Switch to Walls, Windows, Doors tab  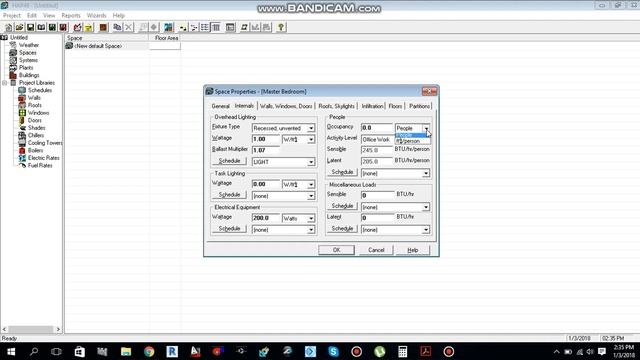pyautogui.click(x=286, y=106)
